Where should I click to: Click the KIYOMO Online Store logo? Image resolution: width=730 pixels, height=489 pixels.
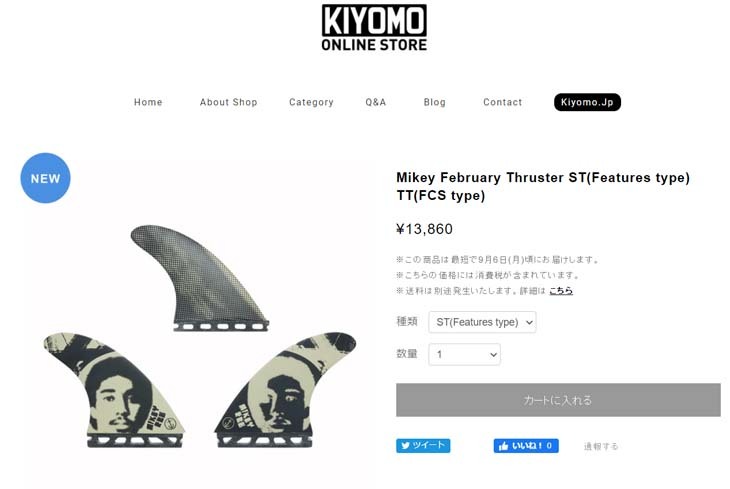pos(374,28)
